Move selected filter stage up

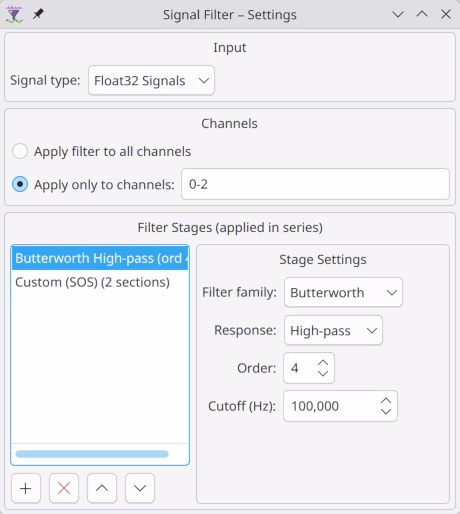102,488
